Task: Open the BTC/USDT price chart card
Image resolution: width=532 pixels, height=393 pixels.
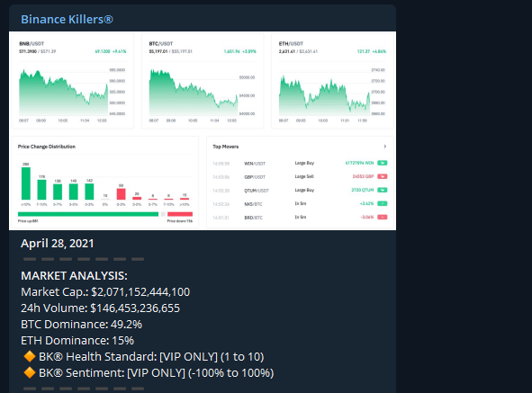Action: 203,81
